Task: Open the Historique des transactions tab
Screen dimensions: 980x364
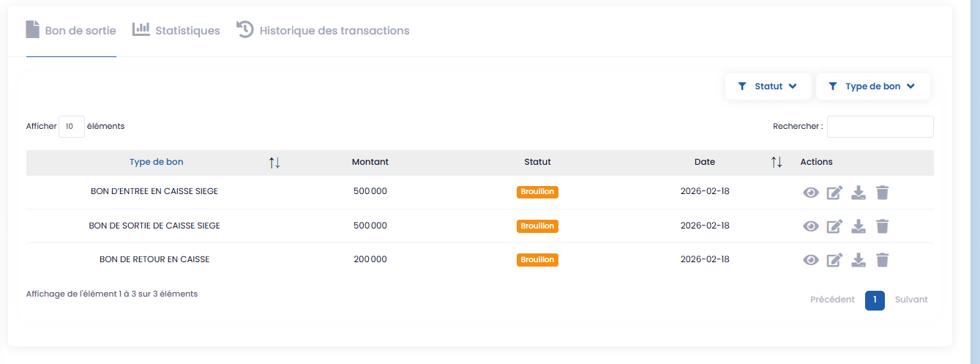Action: pyautogui.click(x=323, y=31)
